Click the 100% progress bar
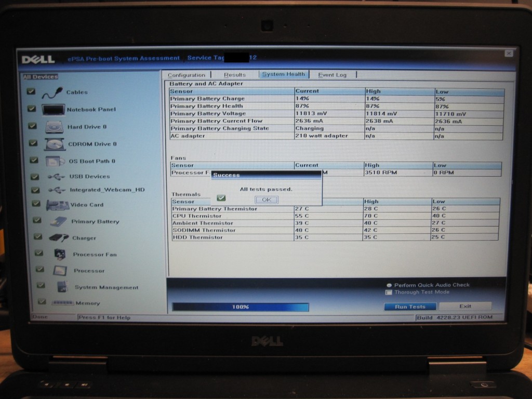The image size is (532, 399). pyautogui.click(x=241, y=307)
